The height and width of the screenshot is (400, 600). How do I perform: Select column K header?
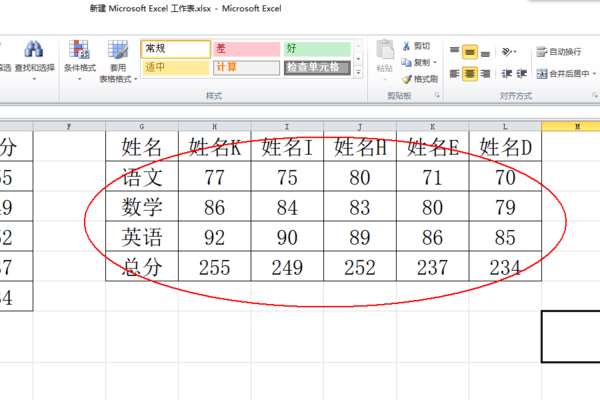click(433, 126)
